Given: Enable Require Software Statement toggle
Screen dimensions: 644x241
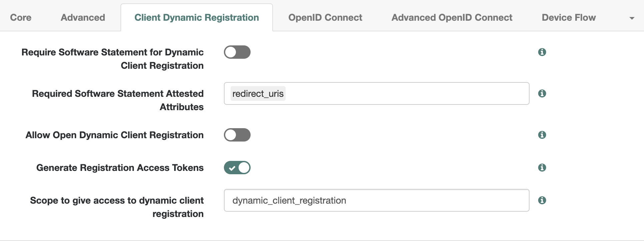Looking at the screenshot, I should [237, 52].
